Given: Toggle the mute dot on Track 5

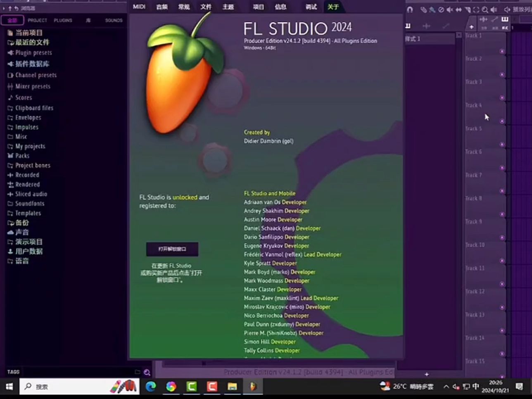Looking at the screenshot, I should (502, 145).
